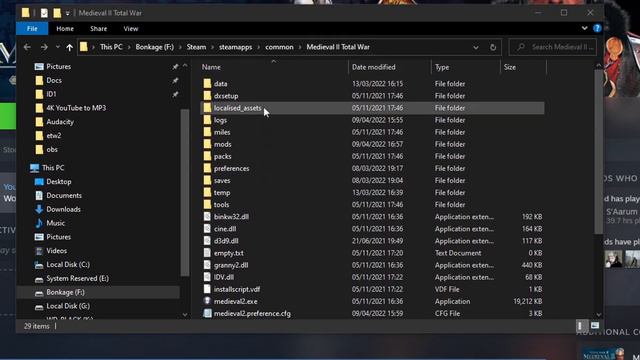Open recent locations dropdown
The image size is (640, 360).
click(58, 47)
